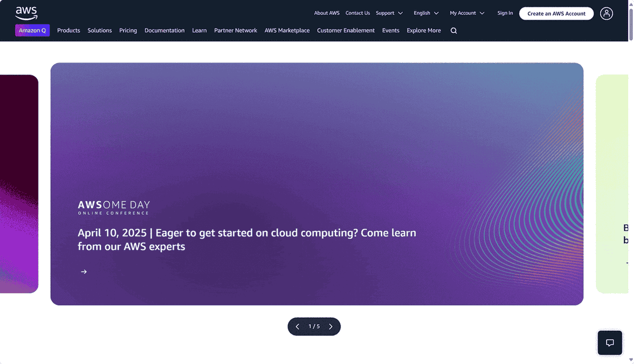Advance to next carousel slide

[331, 326]
